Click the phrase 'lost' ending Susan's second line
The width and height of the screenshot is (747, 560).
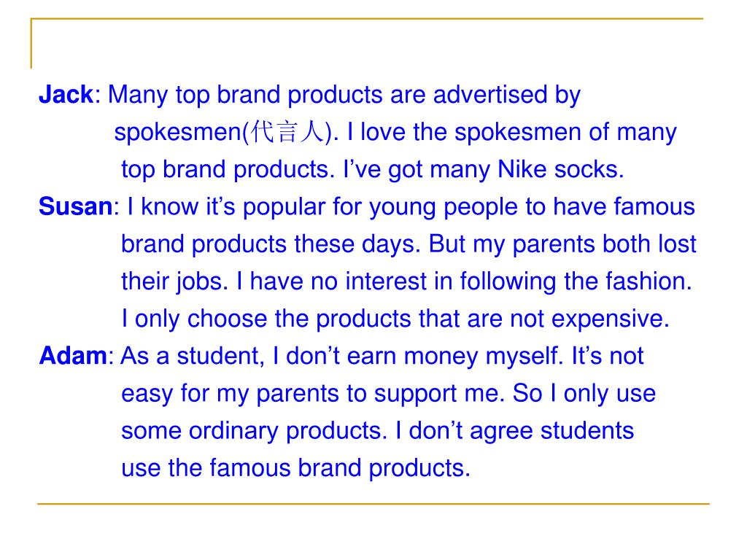click(677, 244)
